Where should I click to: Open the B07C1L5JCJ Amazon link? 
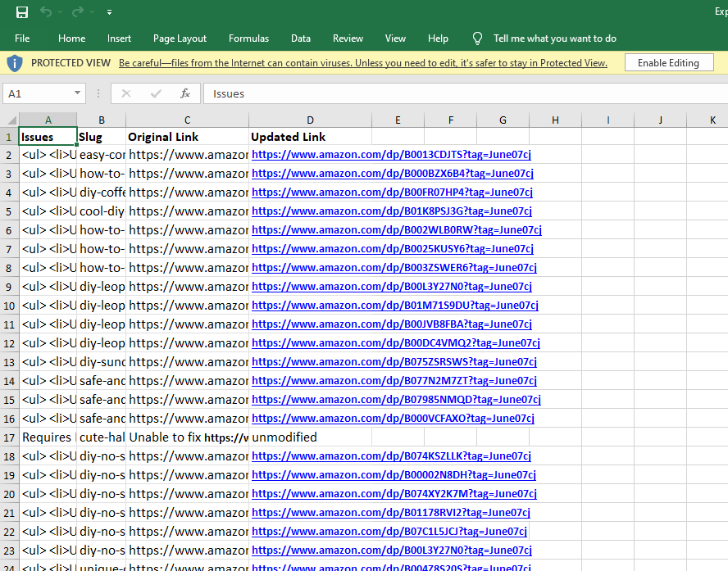tap(389, 532)
